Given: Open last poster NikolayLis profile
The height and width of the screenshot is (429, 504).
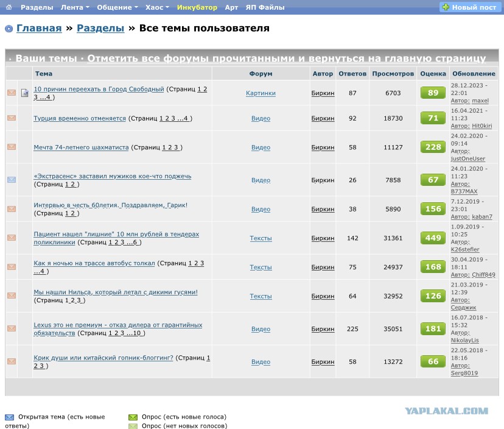Looking at the screenshot, I should [x=465, y=340].
